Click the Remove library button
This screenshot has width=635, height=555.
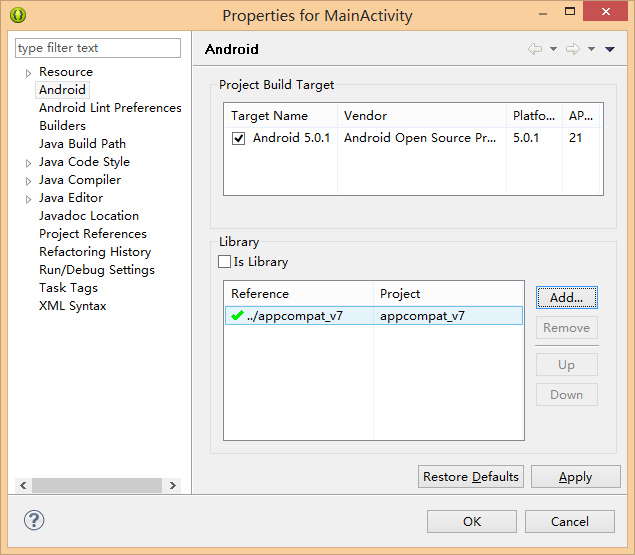[x=567, y=328]
